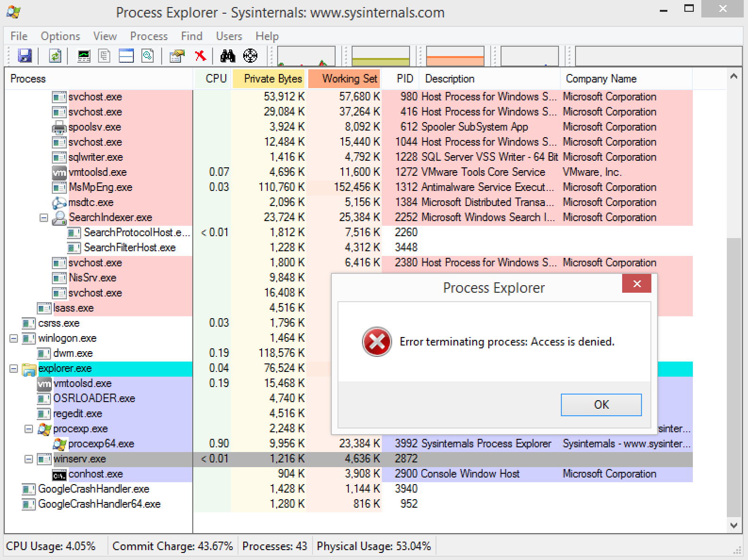
Task: Open process Properties from the toolbar
Action: [177, 56]
